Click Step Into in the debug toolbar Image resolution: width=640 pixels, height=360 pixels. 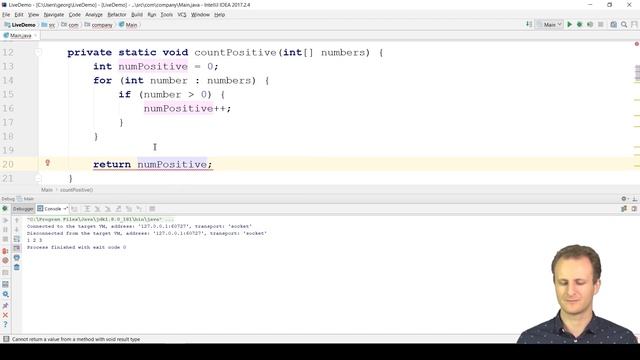click(x=97, y=209)
